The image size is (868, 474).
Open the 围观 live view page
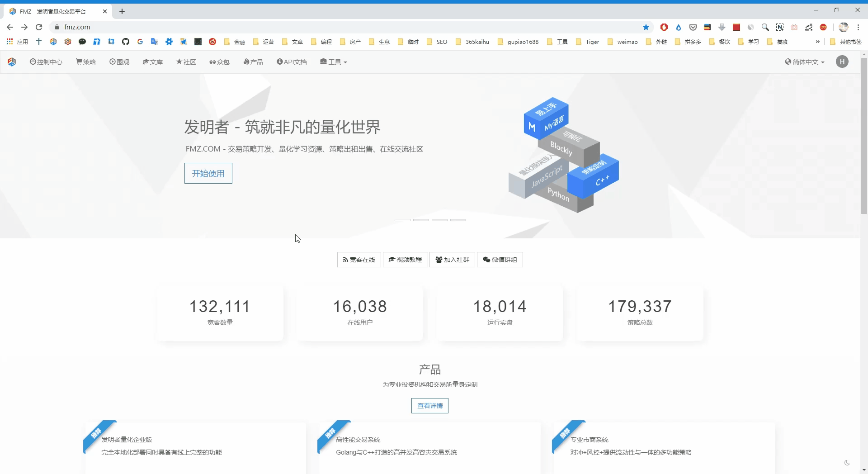[119, 62]
